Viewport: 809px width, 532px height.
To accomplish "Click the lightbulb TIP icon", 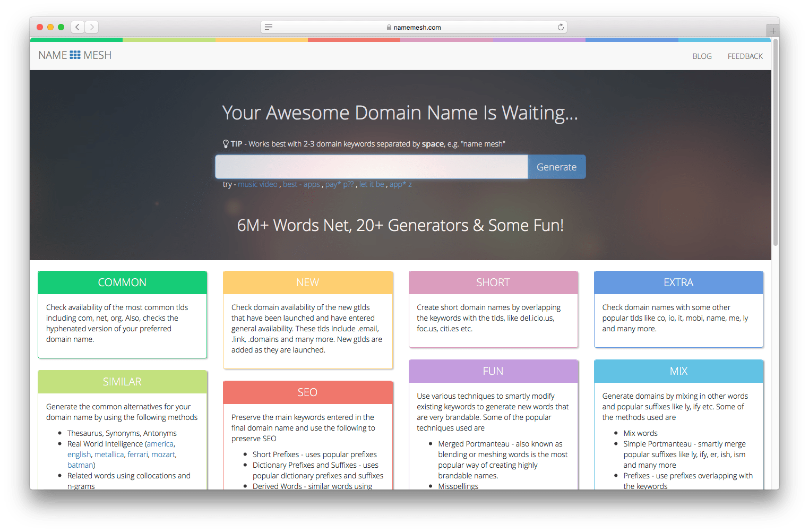I will pyautogui.click(x=226, y=144).
